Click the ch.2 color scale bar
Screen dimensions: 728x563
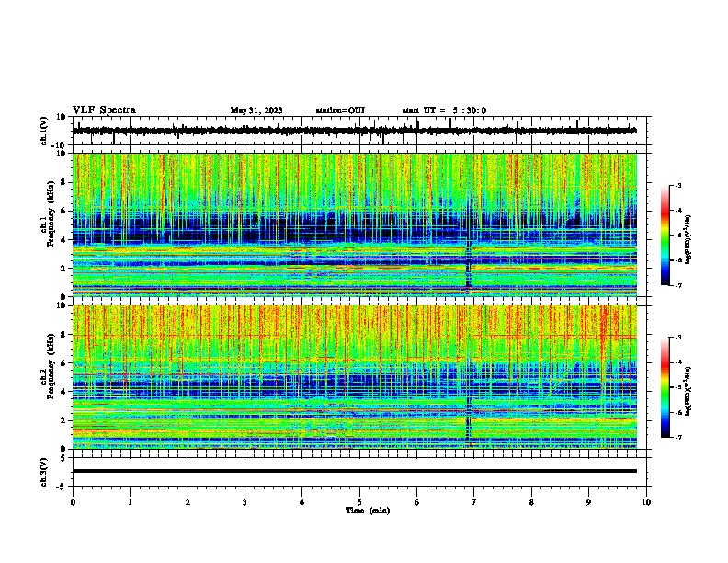[x=665, y=387]
